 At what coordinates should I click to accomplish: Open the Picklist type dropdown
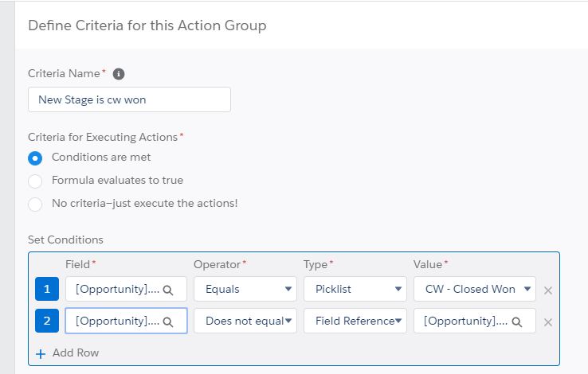point(355,289)
